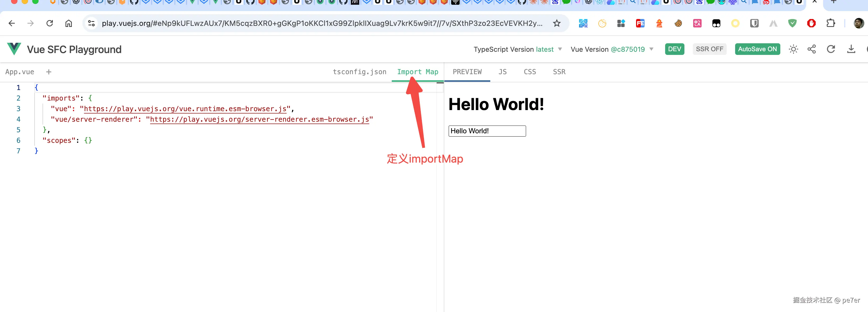The height and width of the screenshot is (312, 868).
Task: Open the Tampermonkey extension
Action: 716,23
